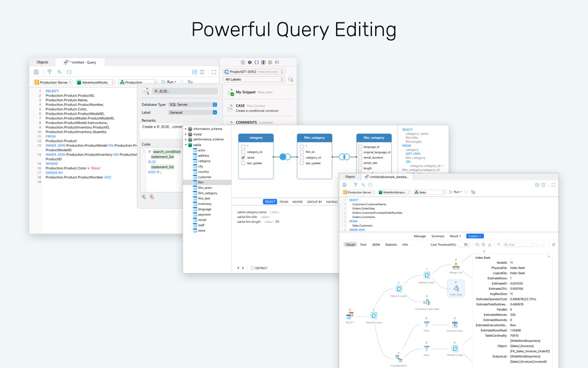Image resolution: width=588 pixels, height=368 pixels.
Task: Click the pin icon at right of Explain toolbar
Action: click(553, 245)
